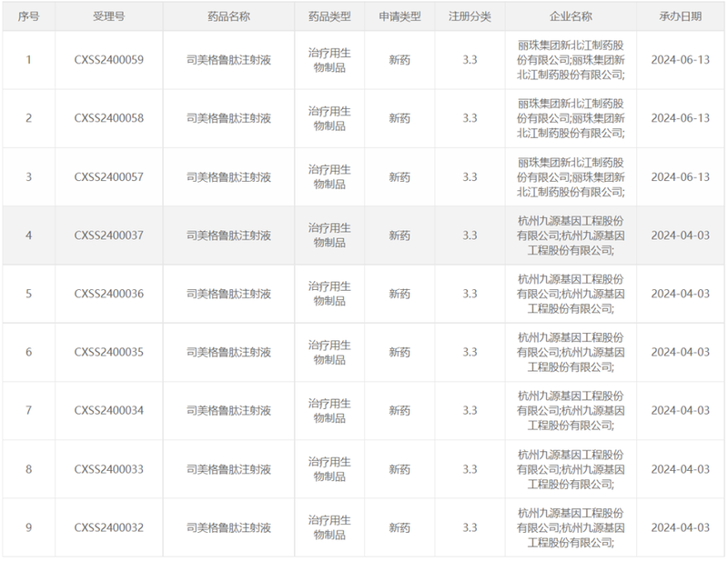Viewport: 728px width, 561px height.
Task: Select the company name cell in row 4
Action: 571,235
